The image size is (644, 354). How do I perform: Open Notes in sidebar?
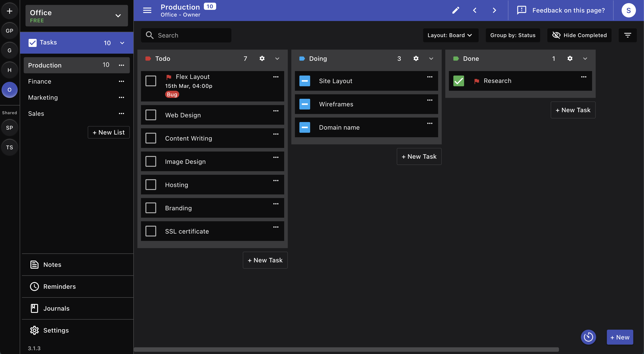click(x=77, y=265)
